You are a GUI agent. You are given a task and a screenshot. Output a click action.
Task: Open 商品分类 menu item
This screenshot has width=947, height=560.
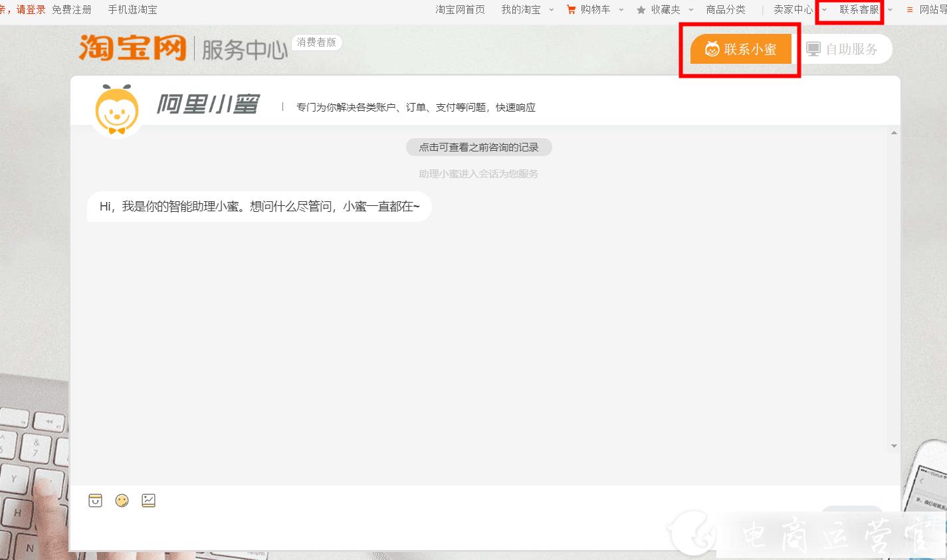click(x=726, y=10)
